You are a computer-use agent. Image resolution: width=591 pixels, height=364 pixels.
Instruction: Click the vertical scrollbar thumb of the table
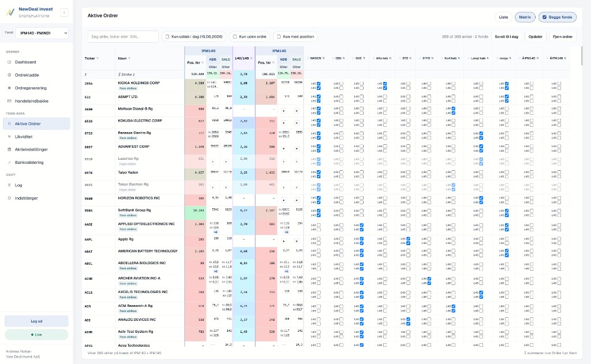pos(582,56)
